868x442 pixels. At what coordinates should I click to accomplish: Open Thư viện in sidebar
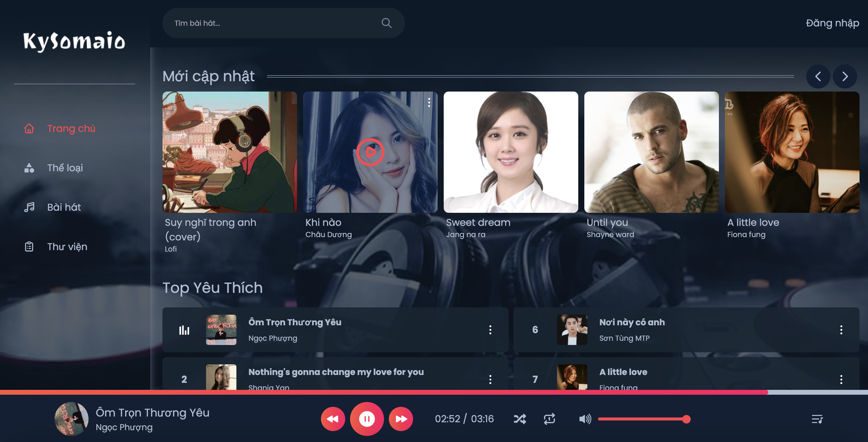click(67, 246)
